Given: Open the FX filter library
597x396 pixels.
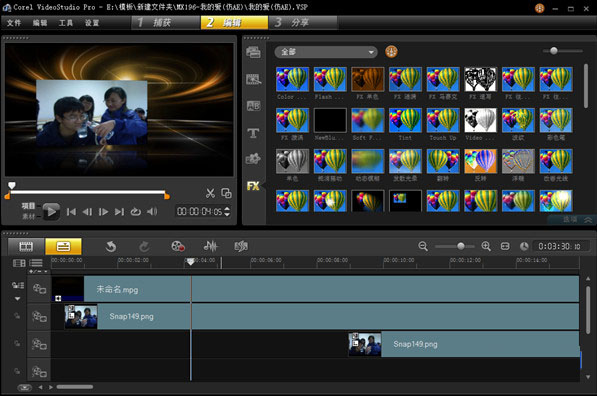Looking at the screenshot, I should click(x=253, y=186).
